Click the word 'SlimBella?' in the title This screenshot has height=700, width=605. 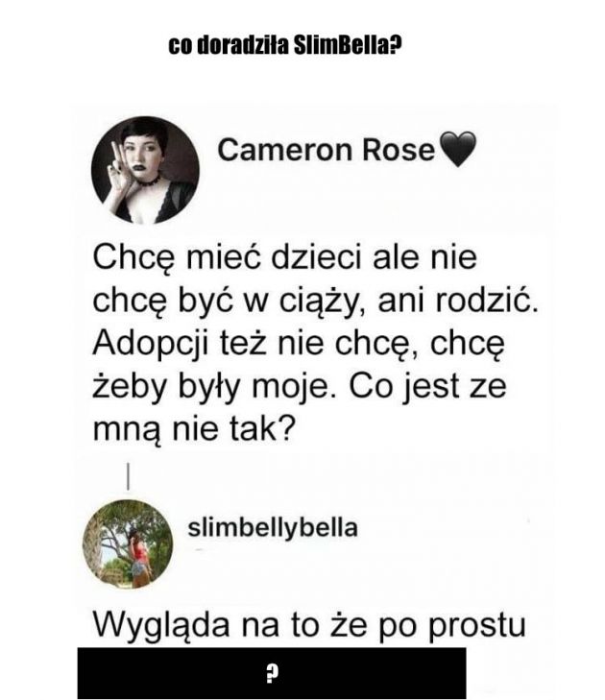[x=348, y=45]
